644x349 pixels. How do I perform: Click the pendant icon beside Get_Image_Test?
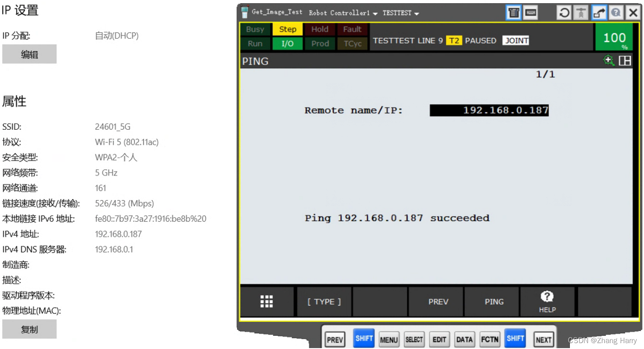pos(245,12)
